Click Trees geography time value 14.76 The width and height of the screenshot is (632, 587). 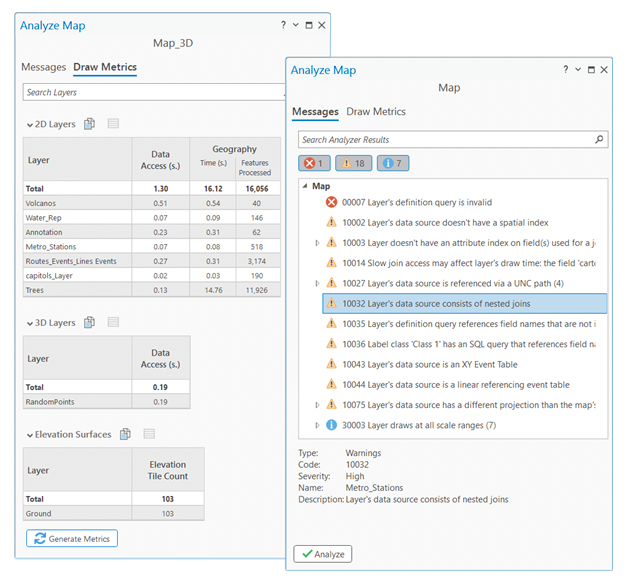click(213, 290)
